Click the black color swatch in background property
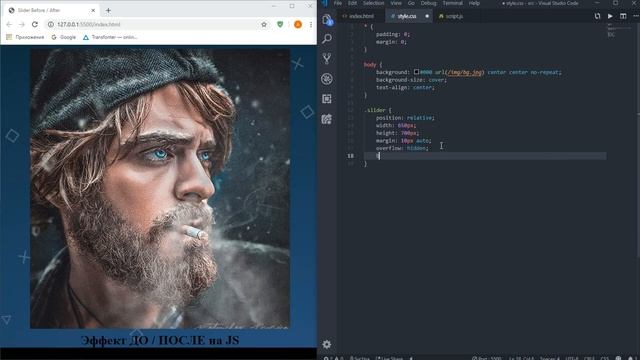Screen dimensions: 640x360 click(416, 72)
